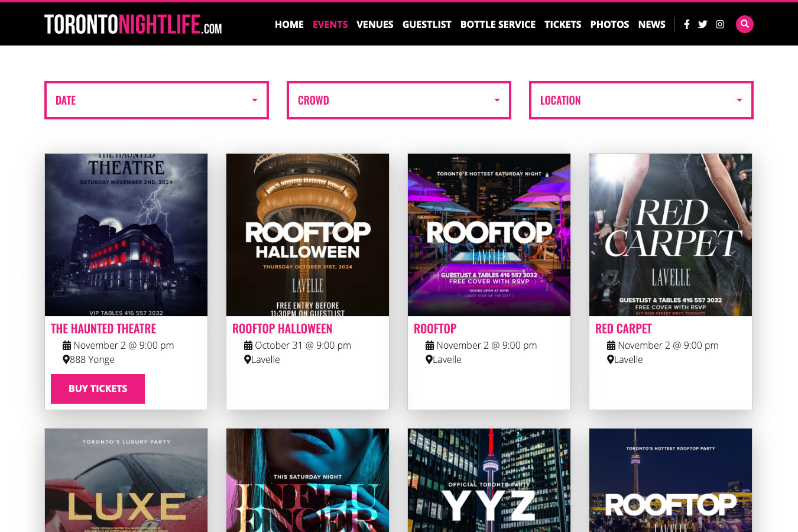This screenshot has height=532, width=798.
Task: Click calendar icon beside October 31 date
Action: (248, 345)
